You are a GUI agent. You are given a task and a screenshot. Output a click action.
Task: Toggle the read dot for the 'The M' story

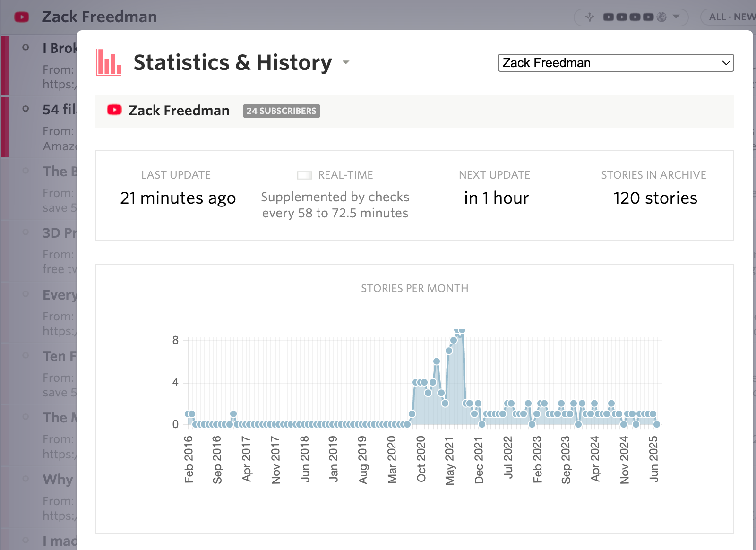26,417
